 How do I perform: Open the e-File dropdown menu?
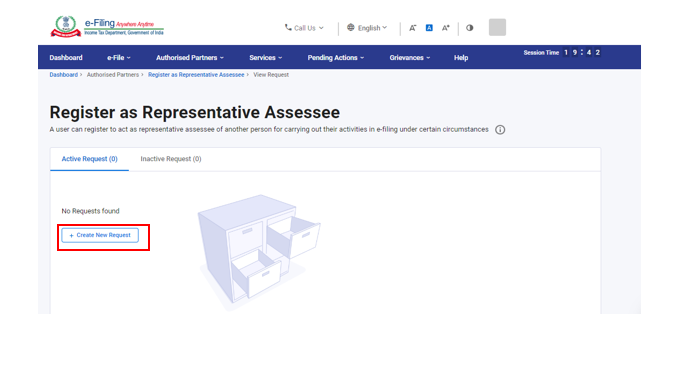119,58
